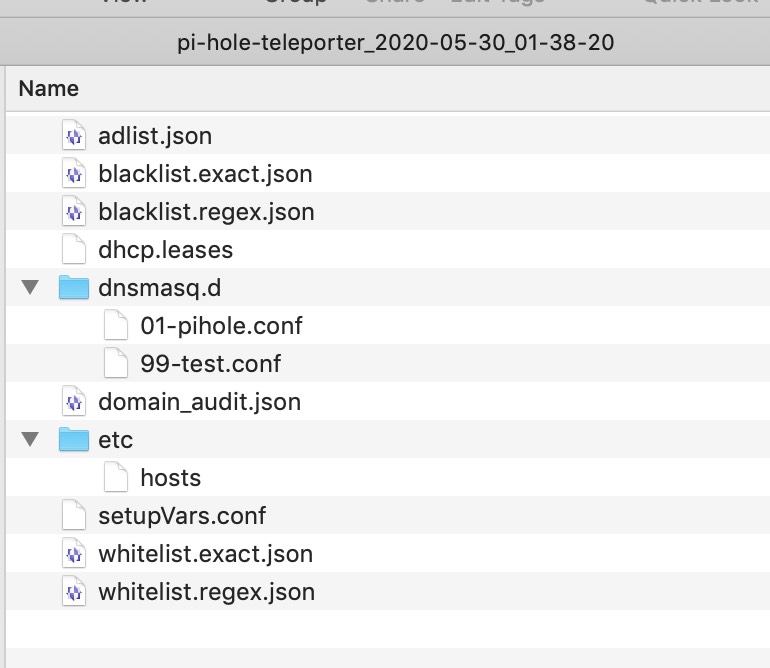Select the blacklist.regex.json file icon
The width and height of the screenshot is (770, 668).
click(74, 212)
